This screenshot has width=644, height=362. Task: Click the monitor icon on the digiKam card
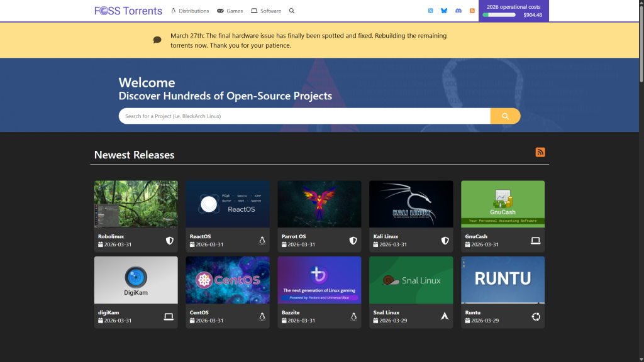(x=169, y=317)
